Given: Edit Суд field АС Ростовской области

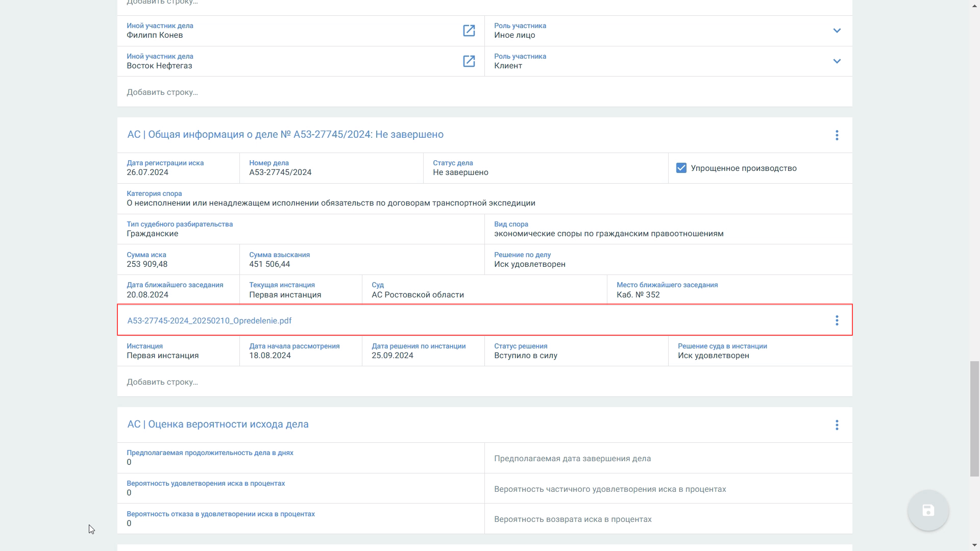Looking at the screenshot, I should 484,290.
